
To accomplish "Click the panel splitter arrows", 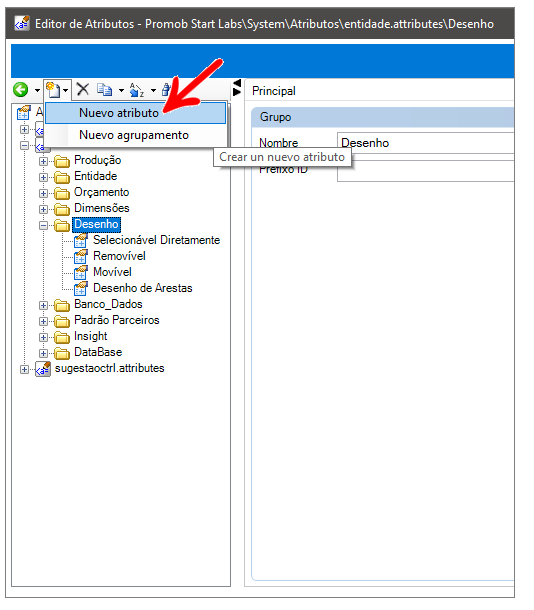I will click(236, 88).
